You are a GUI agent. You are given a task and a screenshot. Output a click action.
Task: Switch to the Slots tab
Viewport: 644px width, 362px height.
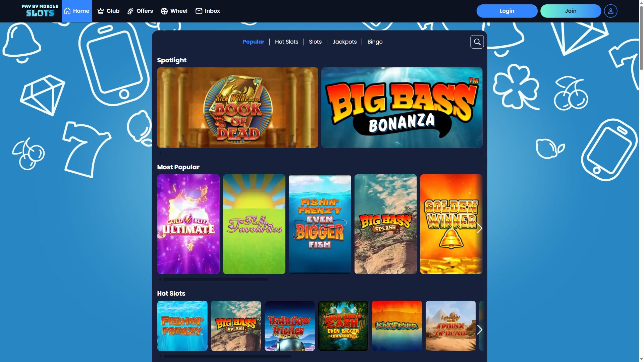coord(315,42)
